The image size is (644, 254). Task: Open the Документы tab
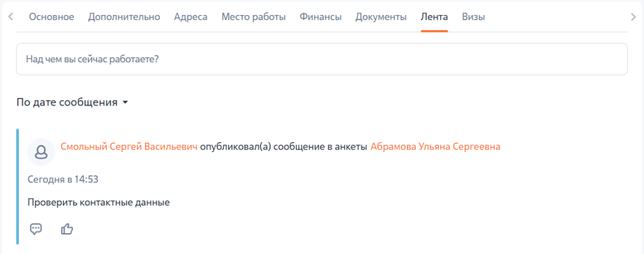pos(381,17)
